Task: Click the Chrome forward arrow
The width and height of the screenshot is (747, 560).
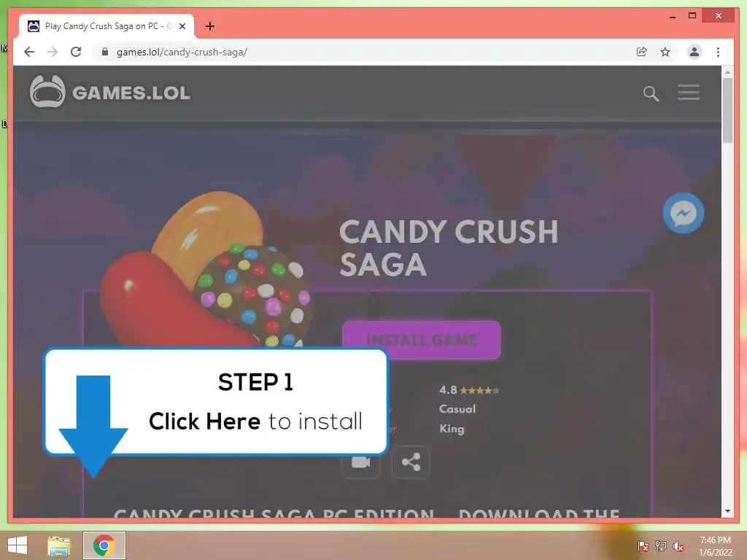Action: [x=53, y=52]
